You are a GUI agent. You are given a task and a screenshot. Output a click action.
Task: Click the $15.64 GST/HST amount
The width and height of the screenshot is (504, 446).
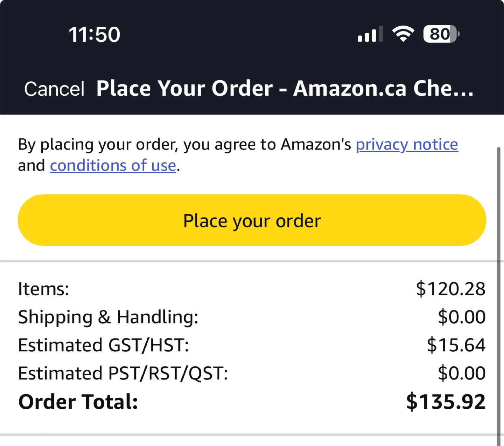pyautogui.click(x=456, y=345)
